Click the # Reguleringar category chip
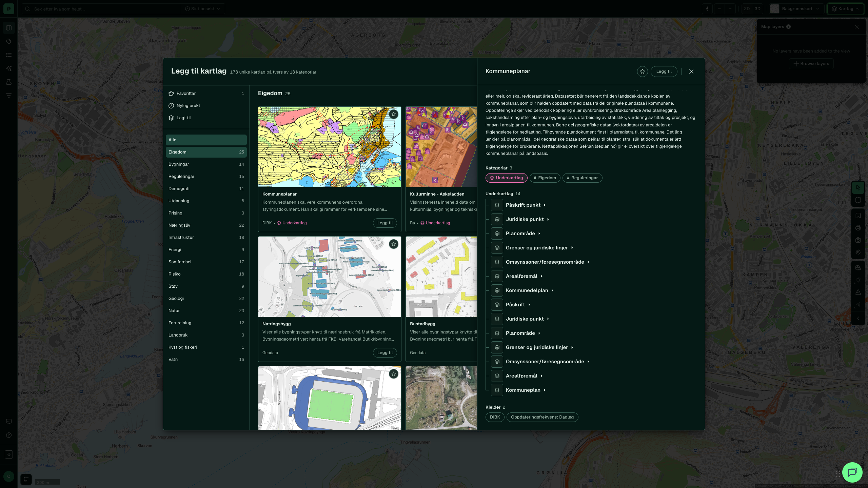The image size is (868, 488). (582, 178)
